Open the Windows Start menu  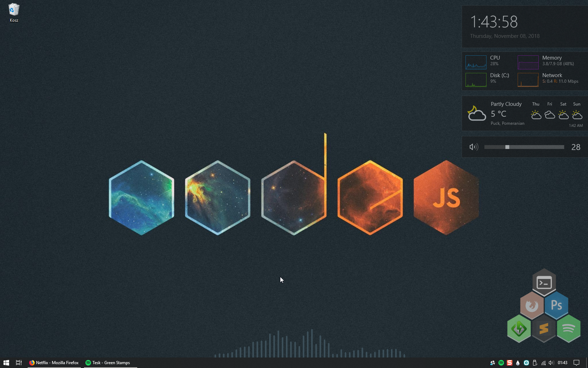[x=6, y=363]
